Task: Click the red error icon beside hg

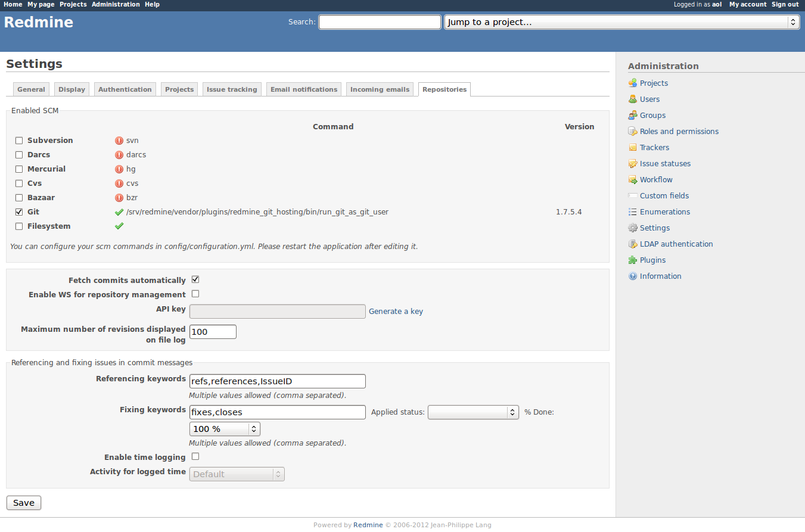Action: (119, 169)
